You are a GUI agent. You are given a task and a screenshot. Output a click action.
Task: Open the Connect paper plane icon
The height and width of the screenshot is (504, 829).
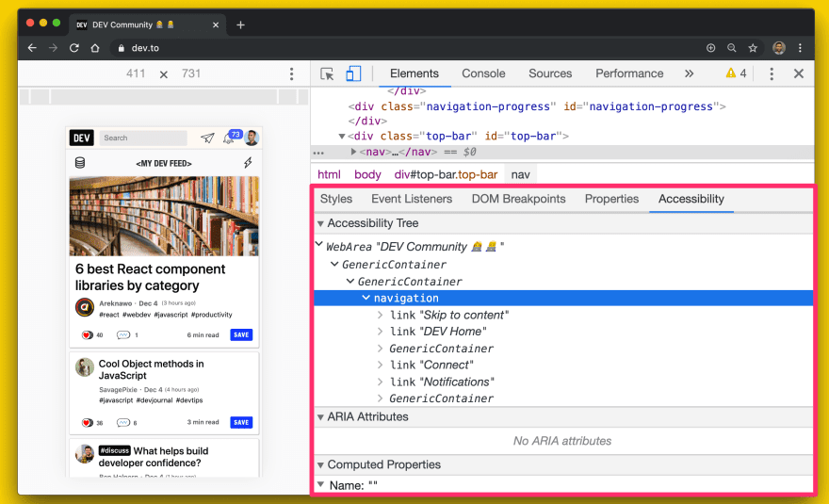click(x=207, y=138)
